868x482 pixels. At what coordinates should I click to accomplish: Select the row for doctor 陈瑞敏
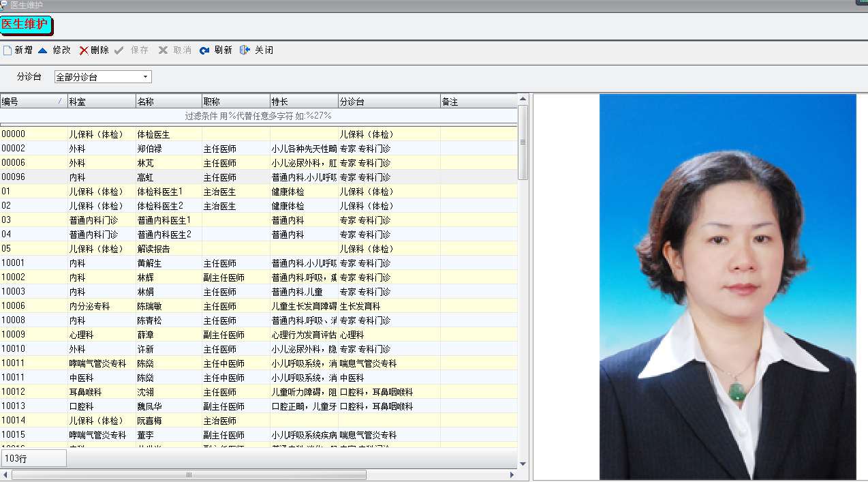[150, 306]
